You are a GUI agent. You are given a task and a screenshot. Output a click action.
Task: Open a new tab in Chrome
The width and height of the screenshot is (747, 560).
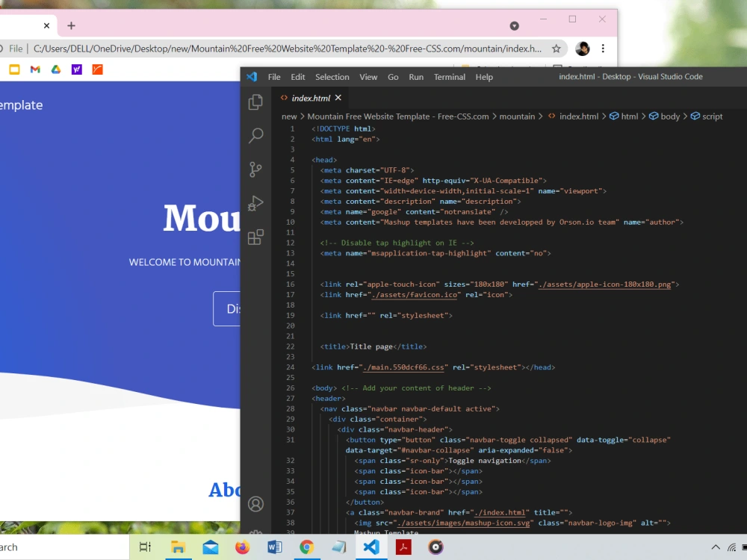tap(71, 25)
